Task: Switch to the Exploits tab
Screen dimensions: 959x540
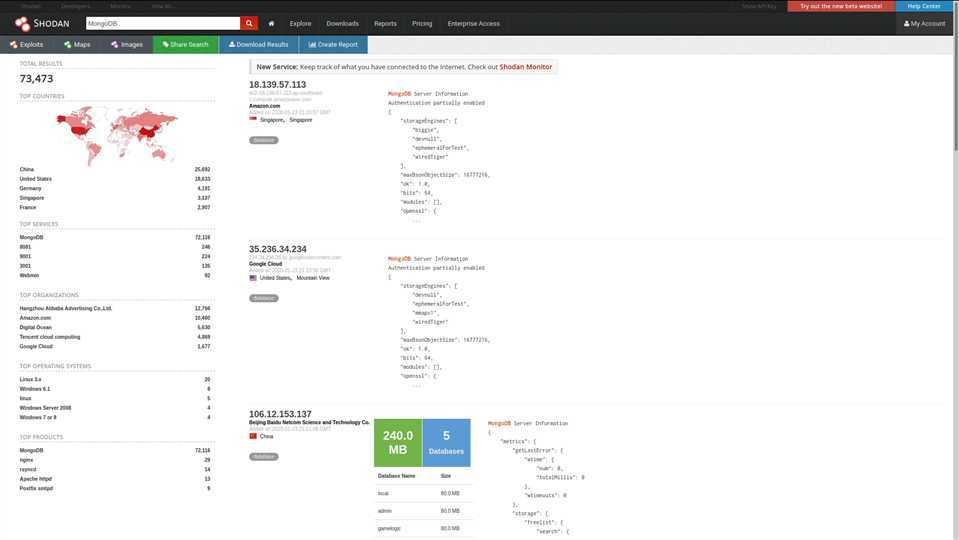Action: point(27,45)
